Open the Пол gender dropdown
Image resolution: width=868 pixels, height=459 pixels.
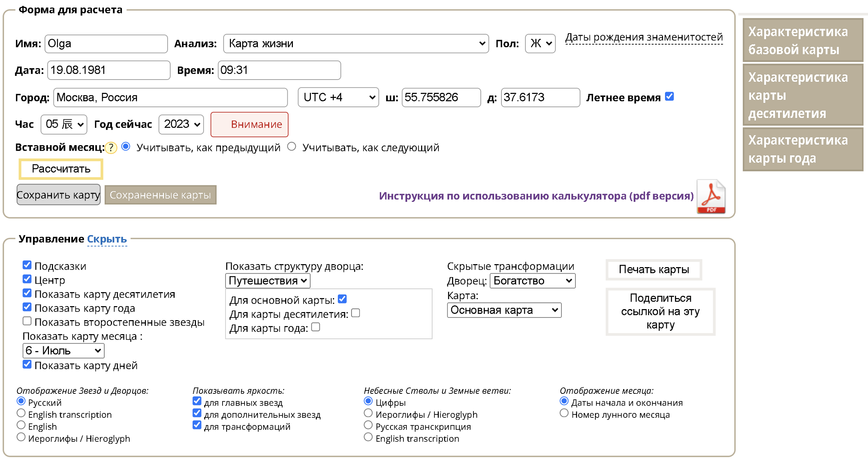tap(540, 43)
